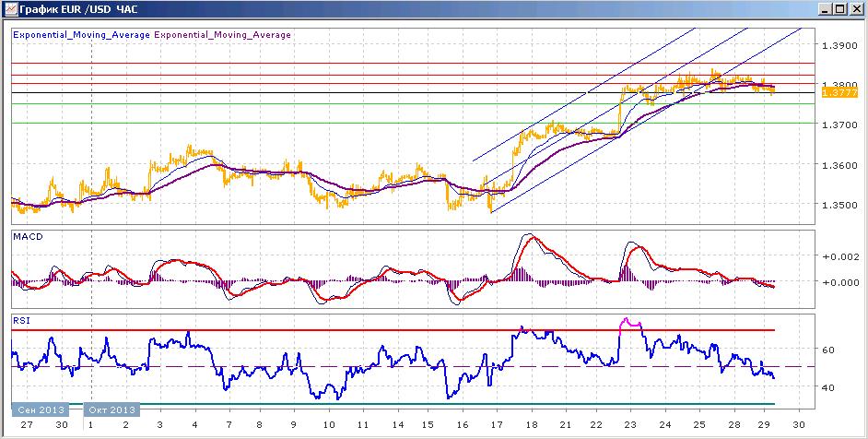The height and width of the screenshot is (439, 868).
Task: Minimize the EUR/USD chart window
Action: click(826, 9)
